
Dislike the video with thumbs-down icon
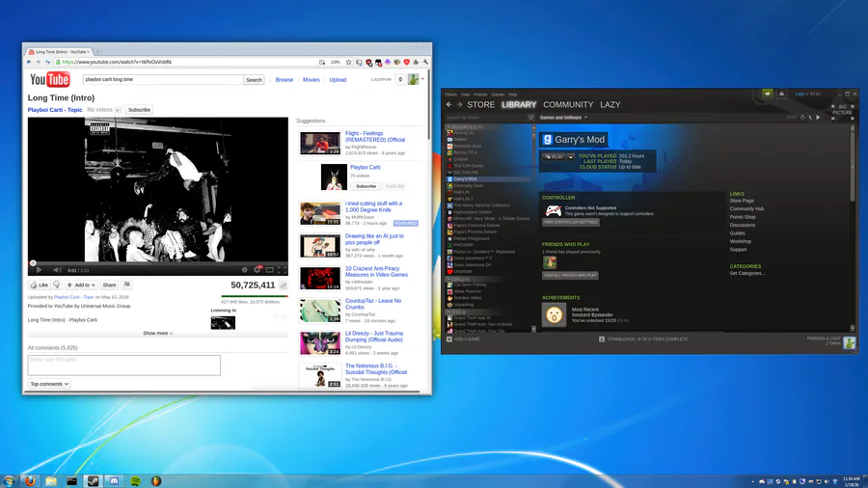point(57,285)
